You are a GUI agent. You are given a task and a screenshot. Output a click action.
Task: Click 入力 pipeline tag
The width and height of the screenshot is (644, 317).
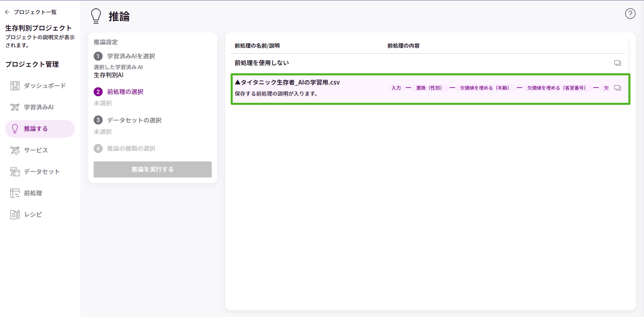coord(396,88)
